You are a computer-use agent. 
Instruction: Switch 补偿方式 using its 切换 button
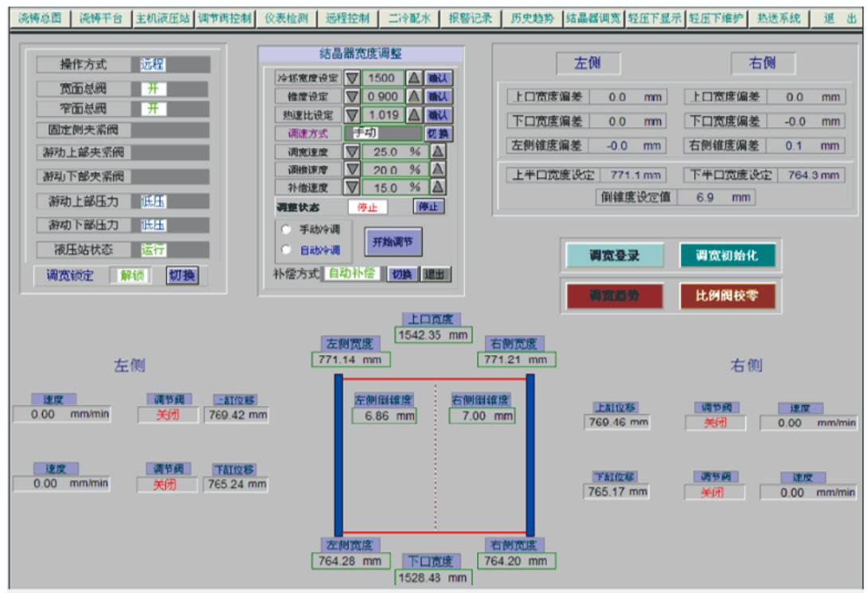(402, 275)
